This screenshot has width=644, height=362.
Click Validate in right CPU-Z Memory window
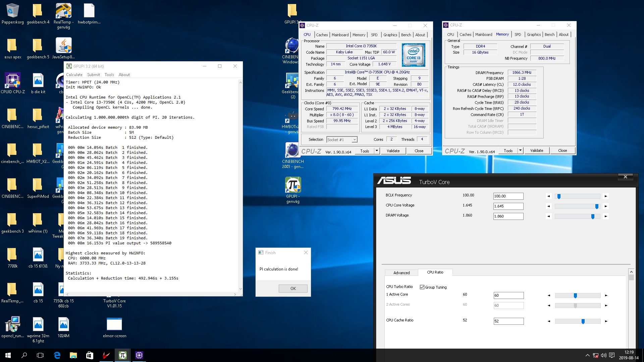pyautogui.click(x=536, y=150)
